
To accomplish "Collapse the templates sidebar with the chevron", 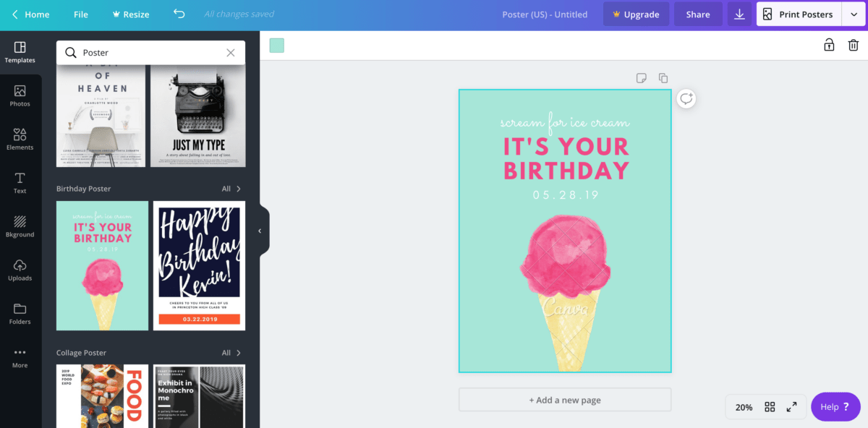I will (259, 230).
